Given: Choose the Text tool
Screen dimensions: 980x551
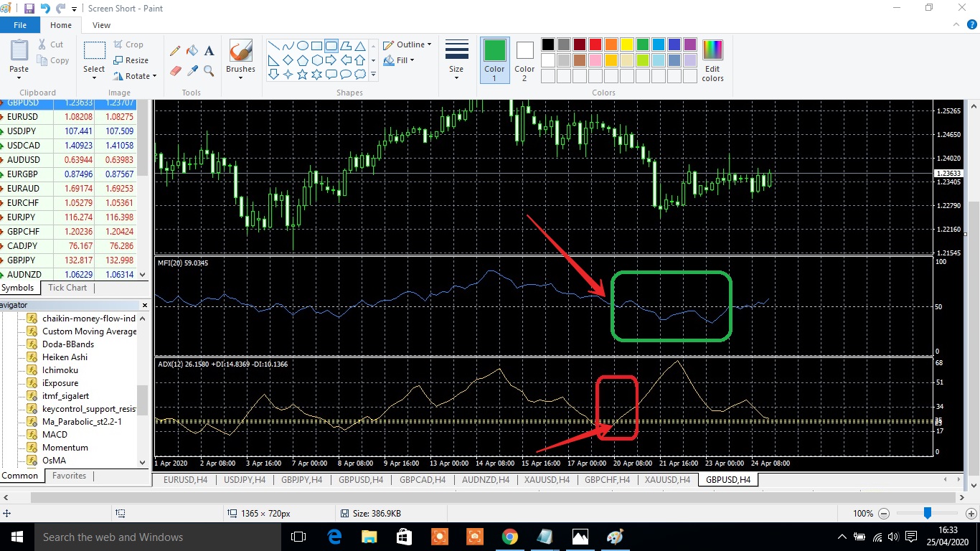Looking at the screenshot, I should (209, 51).
